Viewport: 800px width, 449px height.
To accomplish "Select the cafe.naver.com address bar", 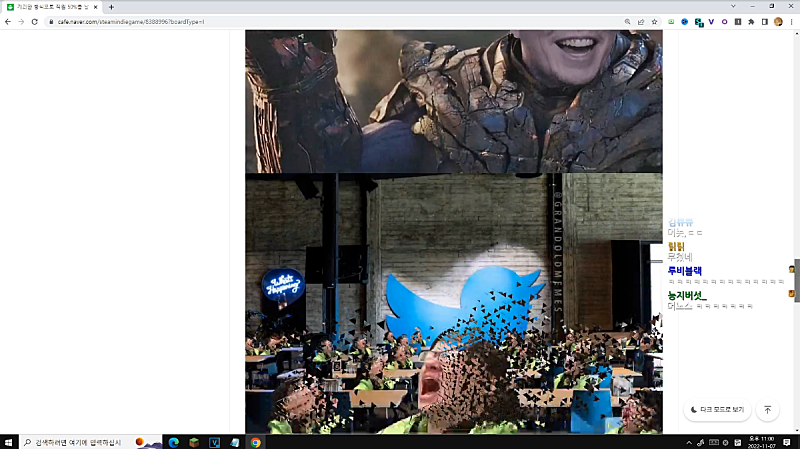I will pyautogui.click(x=332, y=22).
